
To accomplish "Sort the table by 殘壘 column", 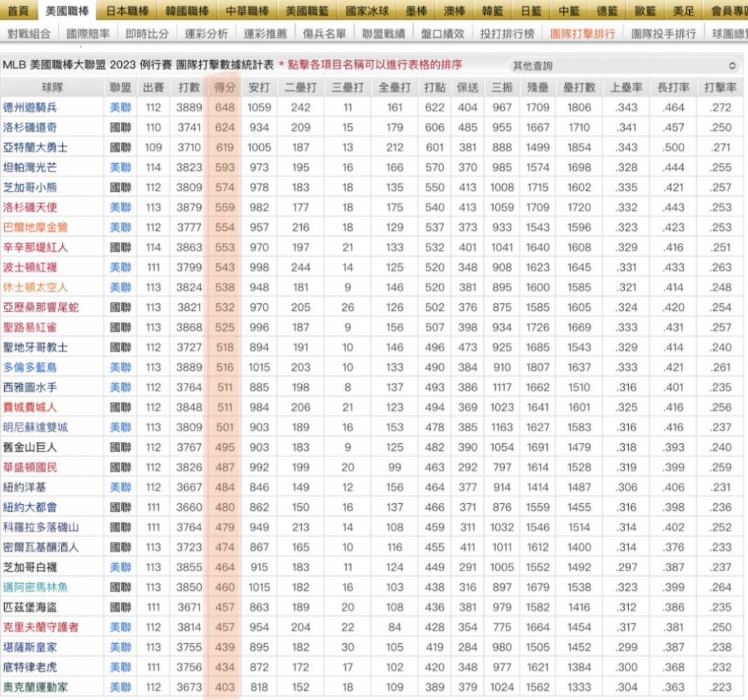I will [x=538, y=87].
